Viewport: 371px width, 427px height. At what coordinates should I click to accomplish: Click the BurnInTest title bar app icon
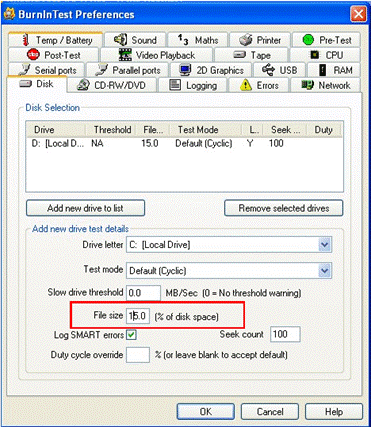coord(9,14)
